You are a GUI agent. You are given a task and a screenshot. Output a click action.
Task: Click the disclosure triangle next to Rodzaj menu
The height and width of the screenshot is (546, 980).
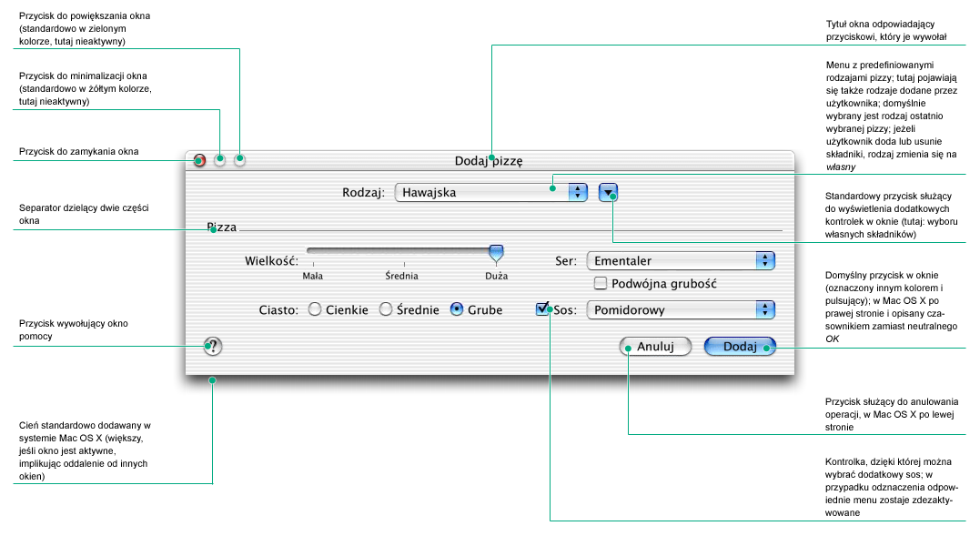(608, 192)
